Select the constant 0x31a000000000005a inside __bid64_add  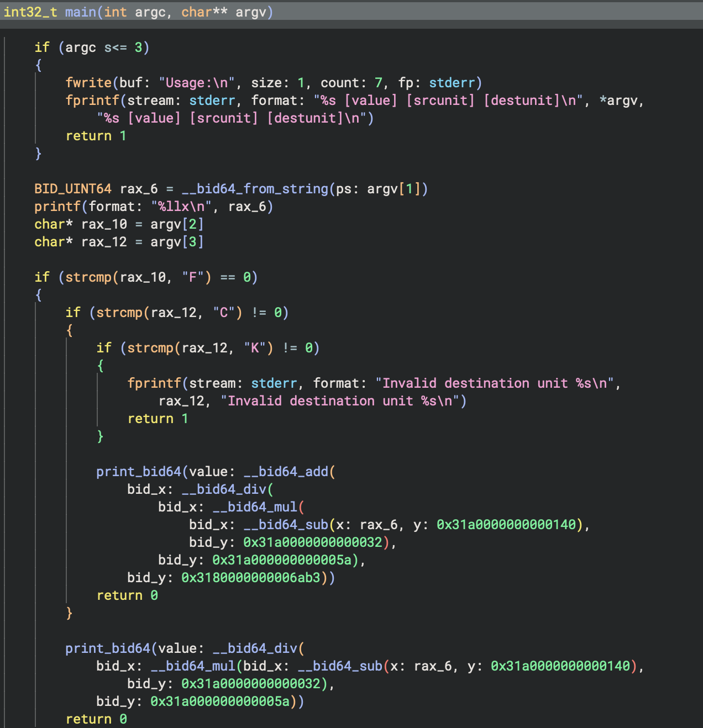(282, 560)
